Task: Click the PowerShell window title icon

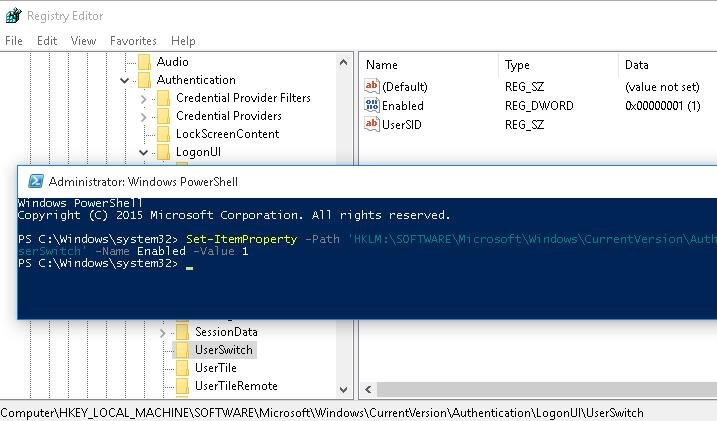Action: click(x=36, y=181)
